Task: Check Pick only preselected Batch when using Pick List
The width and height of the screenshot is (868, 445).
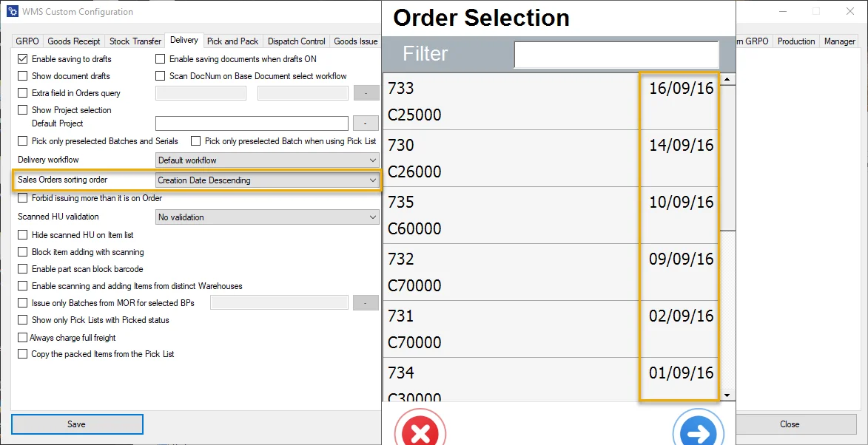Action: click(x=195, y=141)
